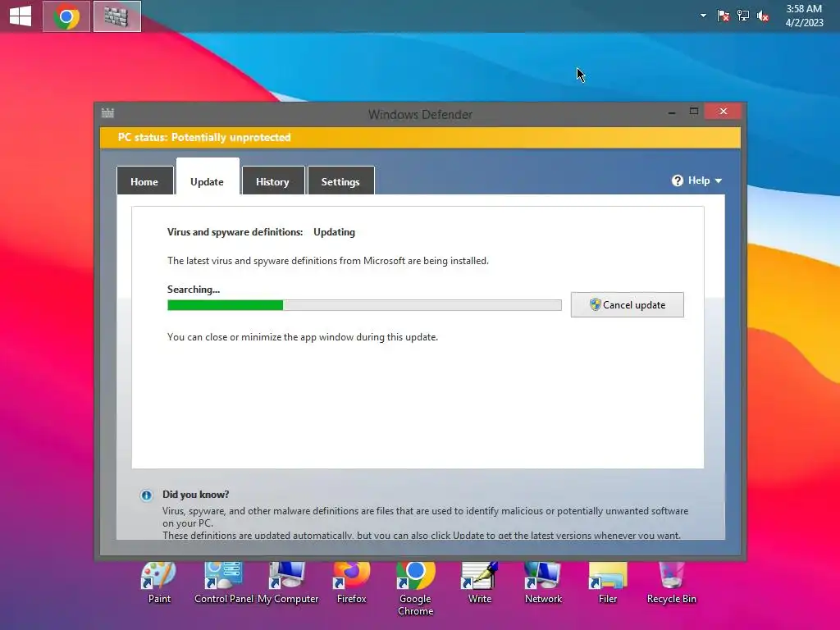Open the clock showing 3:58 AM
Image resolution: width=840 pixels, height=630 pixels.
pos(804,16)
